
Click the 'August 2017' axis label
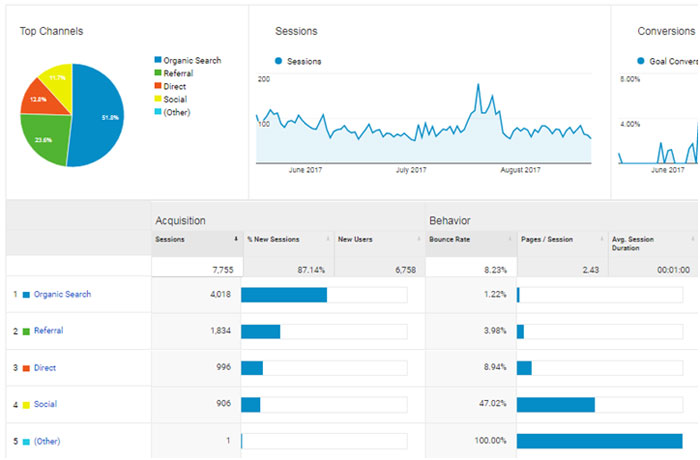520,170
